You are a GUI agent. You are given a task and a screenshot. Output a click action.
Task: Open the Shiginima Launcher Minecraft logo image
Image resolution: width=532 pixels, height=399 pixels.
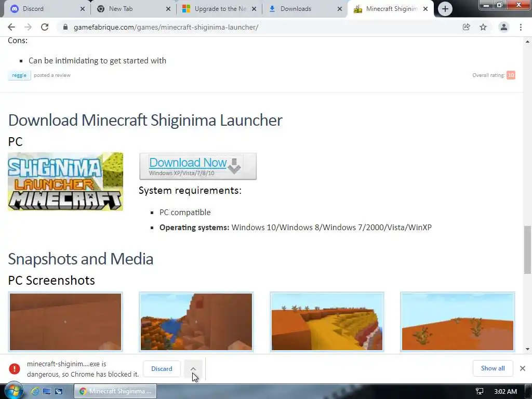click(65, 181)
